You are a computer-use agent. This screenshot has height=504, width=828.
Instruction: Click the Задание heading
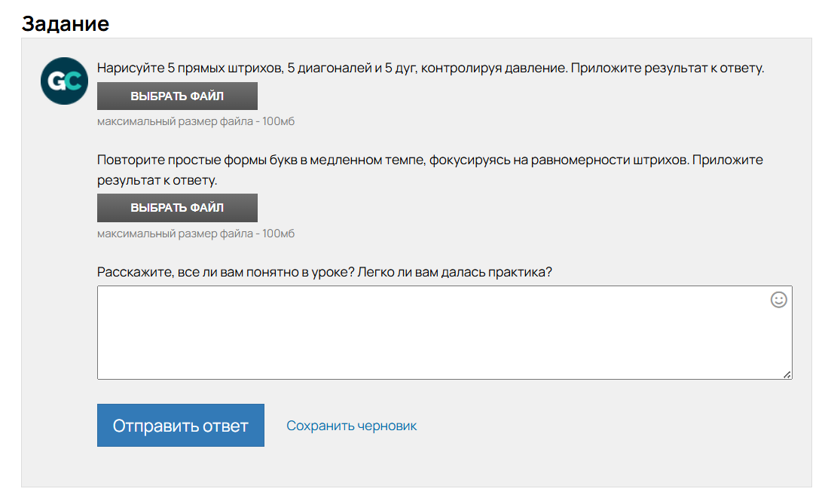(x=66, y=23)
